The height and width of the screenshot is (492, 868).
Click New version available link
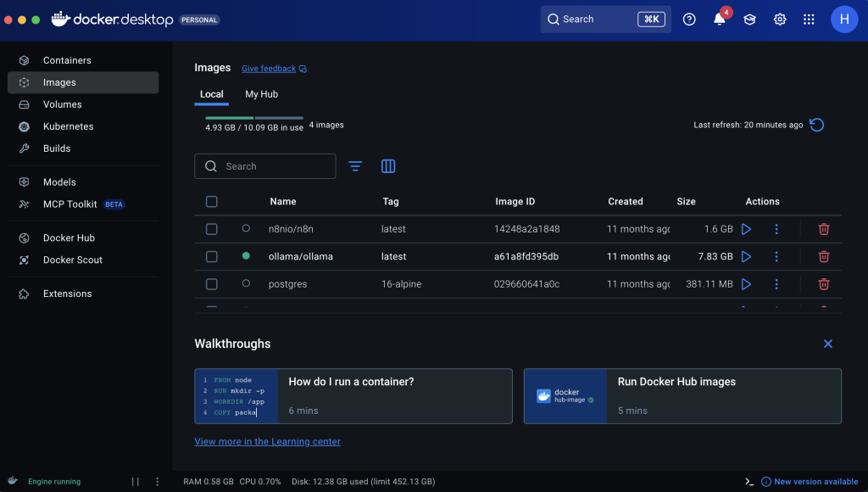click(x=810, y=482)
